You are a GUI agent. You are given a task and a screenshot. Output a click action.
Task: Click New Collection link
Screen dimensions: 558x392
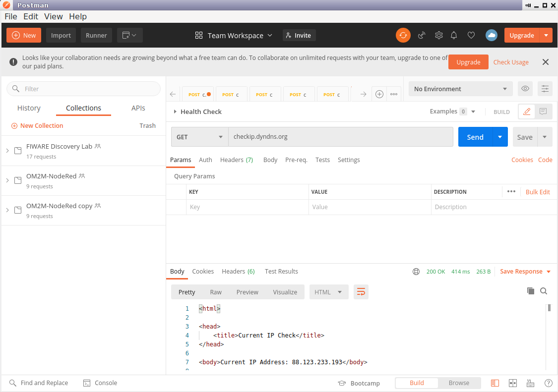[x=37, y=125]
